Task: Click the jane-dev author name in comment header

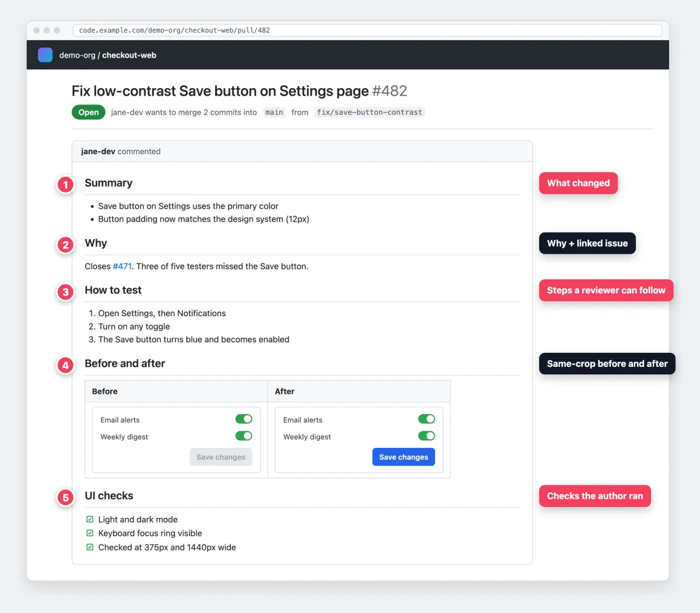Action: point(98,151)
